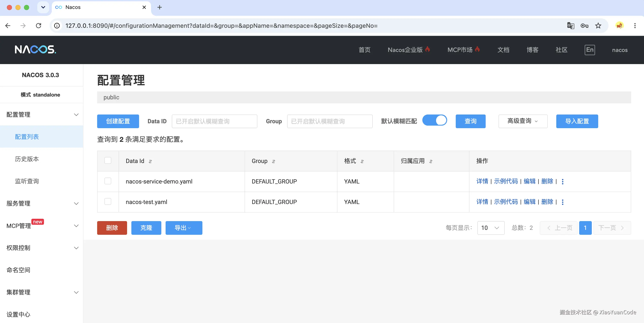Open more actions for nacos-service-demo.yaml
The height and width of the screenshot is (323, 644).
coord(562,182)
